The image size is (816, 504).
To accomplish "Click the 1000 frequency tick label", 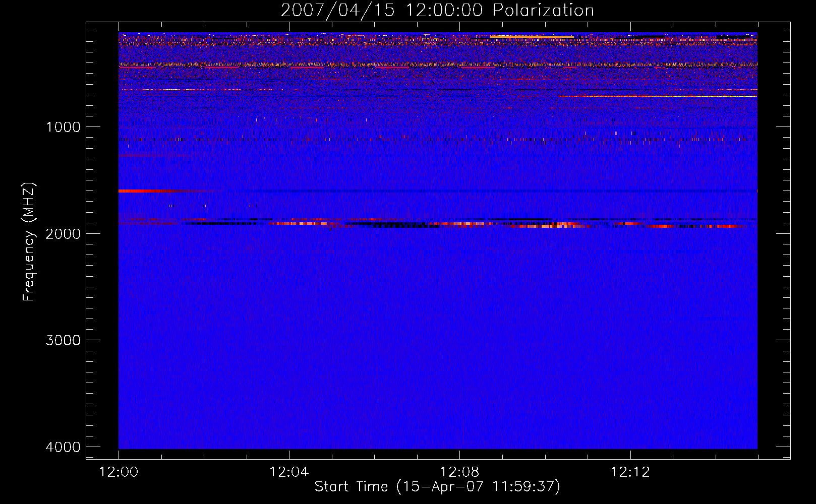I will [x=63, y=127].
